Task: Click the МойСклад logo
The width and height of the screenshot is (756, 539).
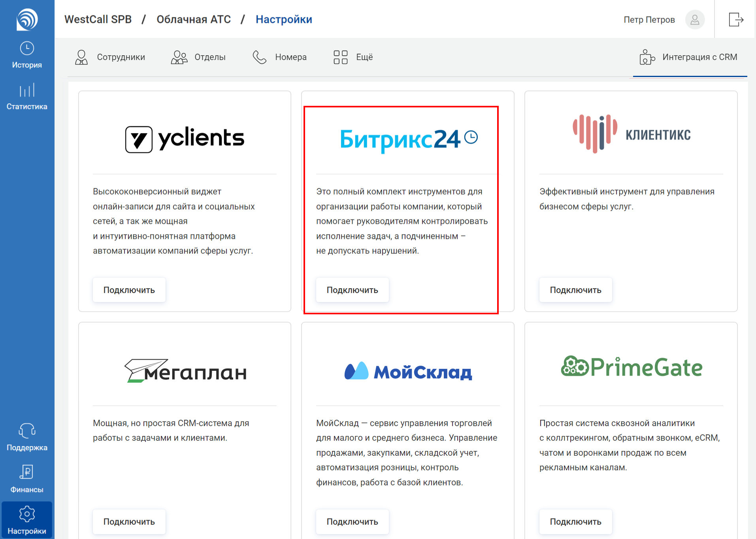Action: (x=408, y=371)
